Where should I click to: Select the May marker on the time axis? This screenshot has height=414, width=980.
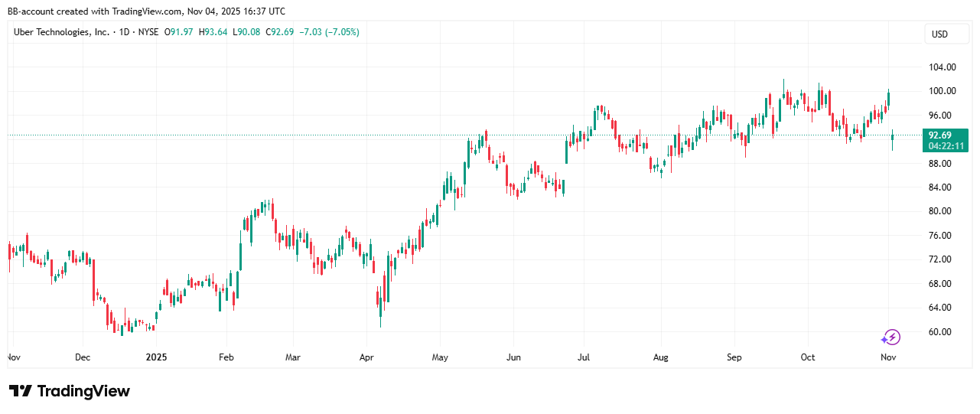pyautogui.click(x=440, y=357)
